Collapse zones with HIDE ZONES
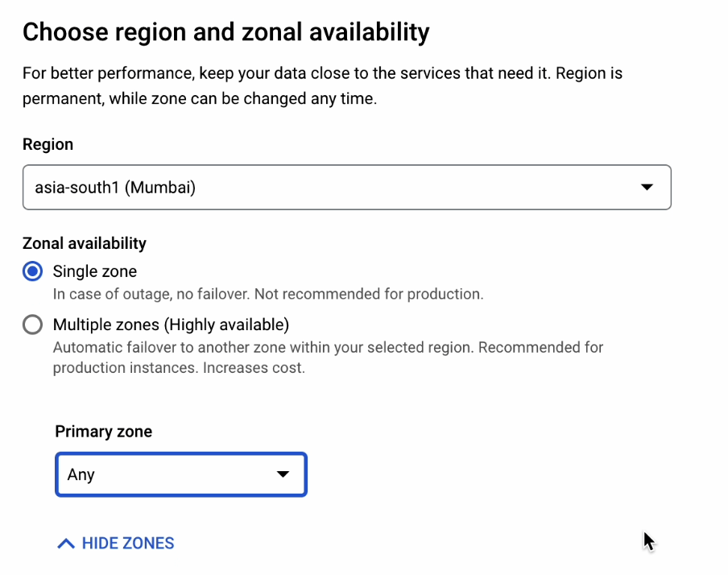The width and height of the screenshot is (728, 575). pyautogui.click(x=127, y=544)
